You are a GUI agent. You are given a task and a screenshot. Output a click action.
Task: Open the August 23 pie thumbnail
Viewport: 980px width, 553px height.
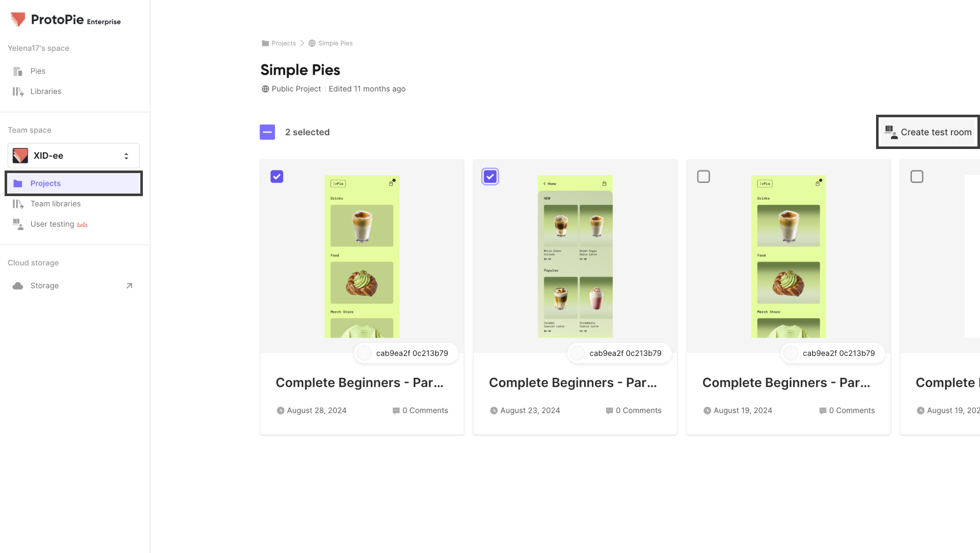click(x=575, y=256)
